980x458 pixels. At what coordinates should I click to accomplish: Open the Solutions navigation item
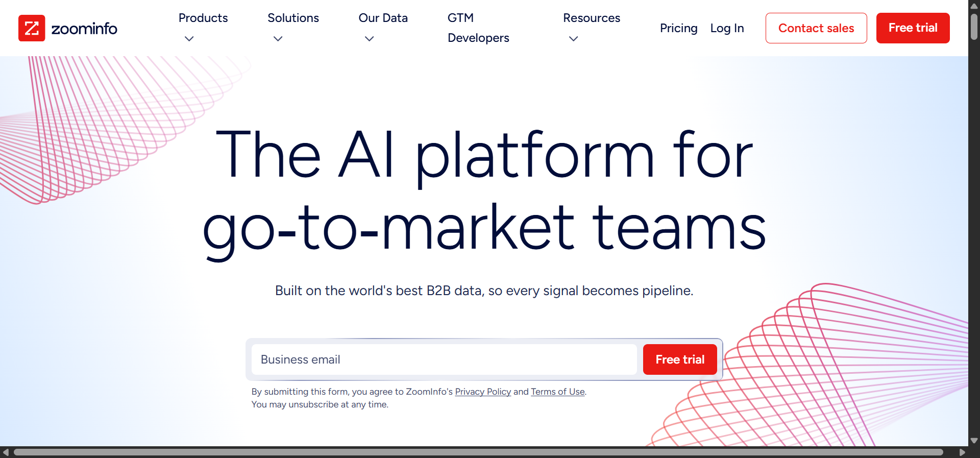[293, 18]
